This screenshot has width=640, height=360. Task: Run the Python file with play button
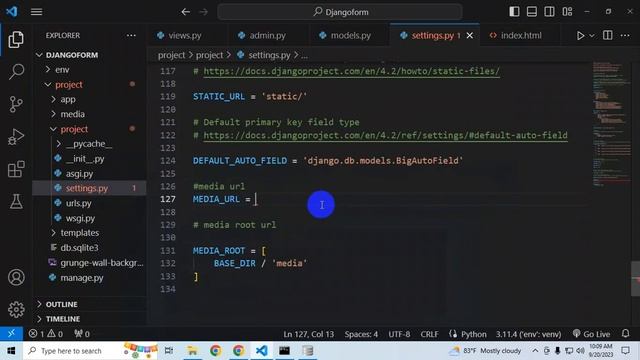coord(580,36)
